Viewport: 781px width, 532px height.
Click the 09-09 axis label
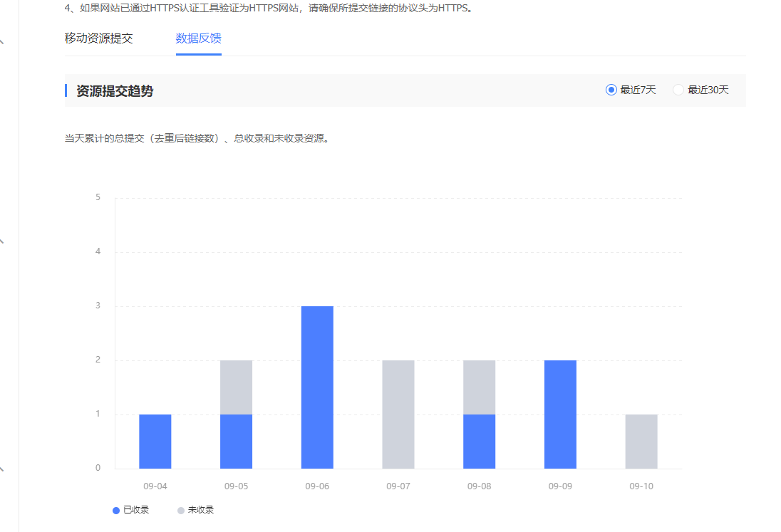pos(560,486)
